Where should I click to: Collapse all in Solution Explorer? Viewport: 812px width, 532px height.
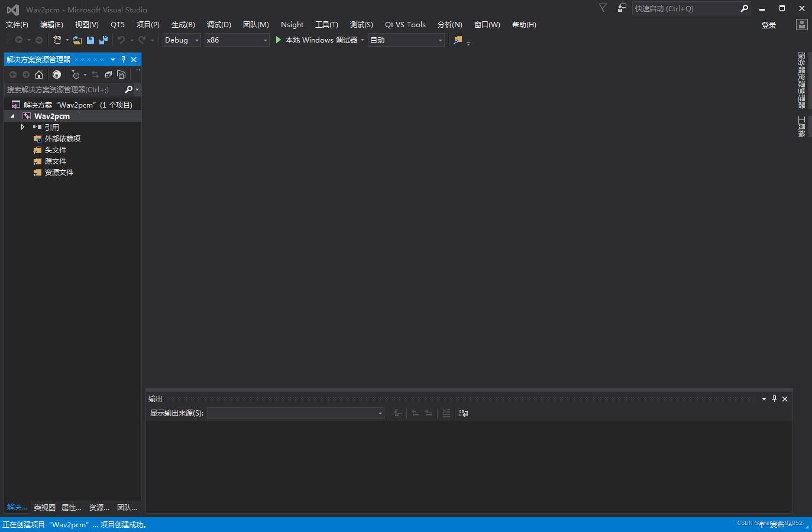click(x=108, y=74)
